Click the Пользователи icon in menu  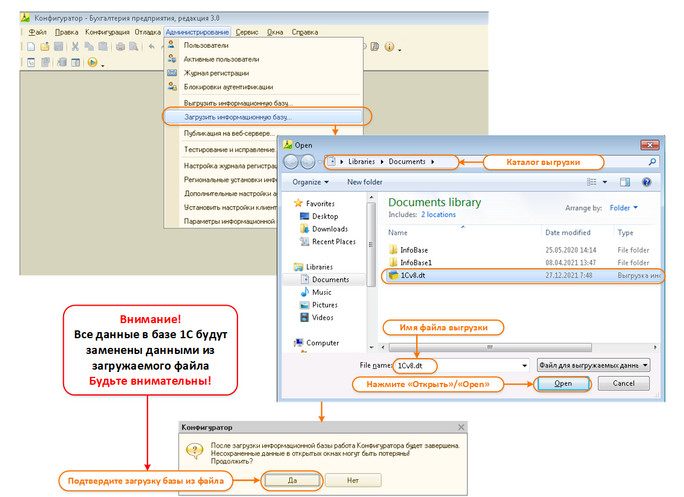[x=172, y=46]
